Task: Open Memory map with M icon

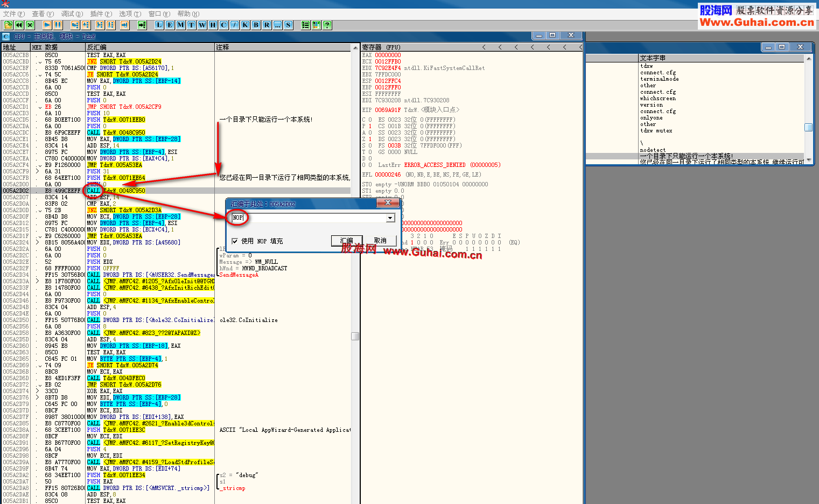Action: click(x=180, y=25)
